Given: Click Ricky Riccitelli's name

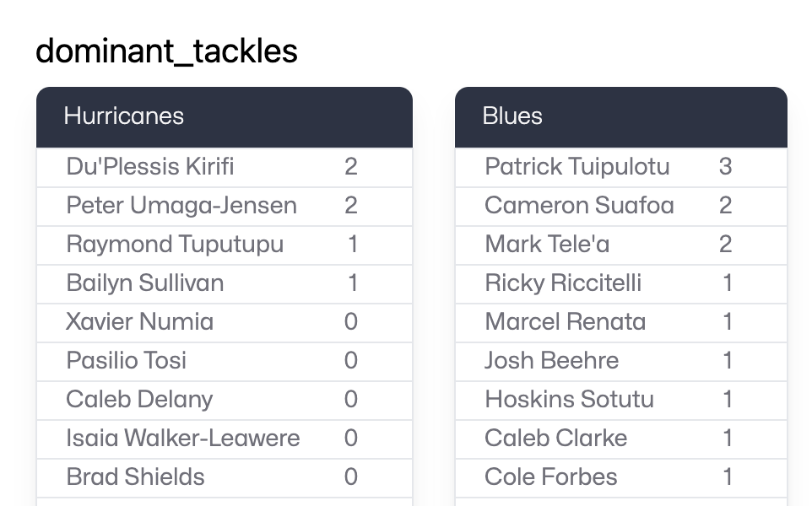Looking at the screenshot, I should pos(563,283).
